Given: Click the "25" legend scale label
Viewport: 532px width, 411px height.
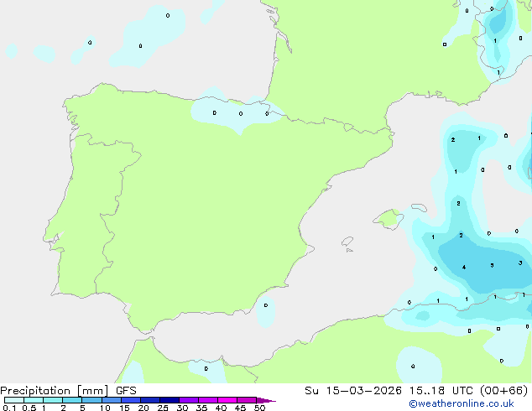Looking at the screenshot, I should pyautogui.click(x=163, y=408).
